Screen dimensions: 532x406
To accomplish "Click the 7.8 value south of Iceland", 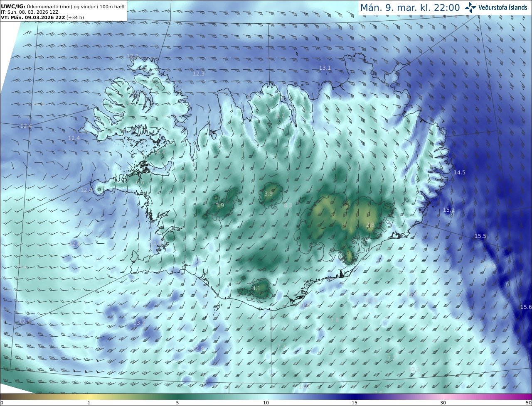I will tap(335, 320).
